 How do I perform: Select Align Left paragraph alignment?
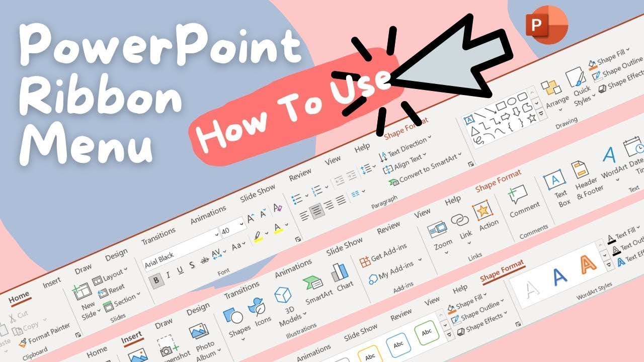(304, 216)
